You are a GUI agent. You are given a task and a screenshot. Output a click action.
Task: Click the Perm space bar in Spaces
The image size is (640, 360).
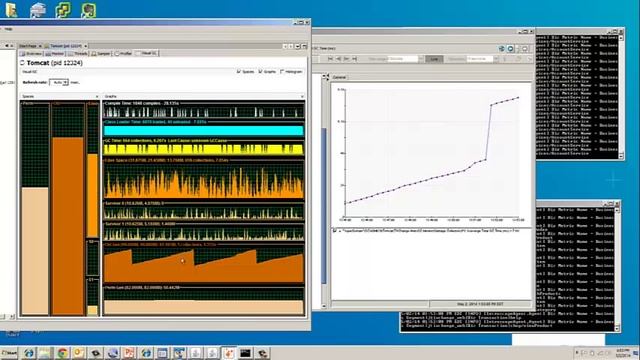35,209
